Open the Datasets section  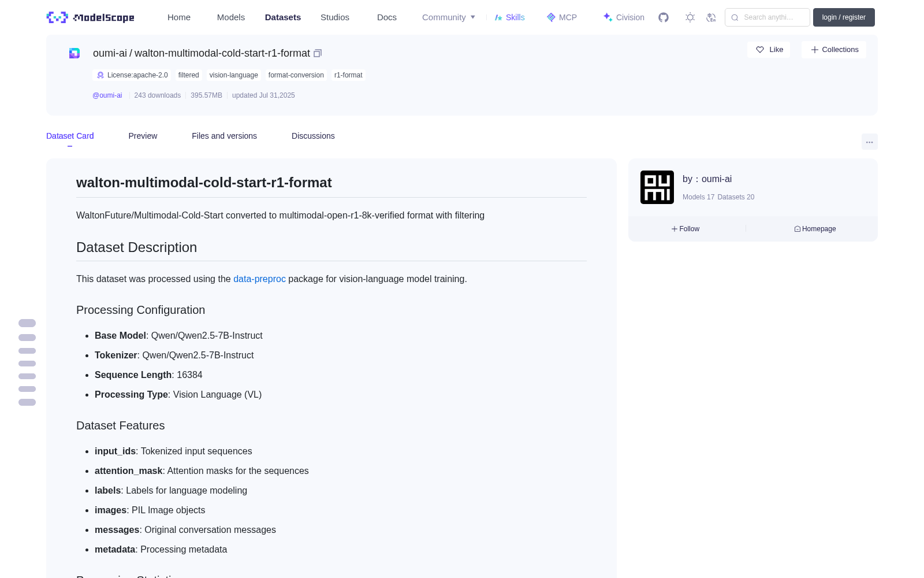coord(283,17)
